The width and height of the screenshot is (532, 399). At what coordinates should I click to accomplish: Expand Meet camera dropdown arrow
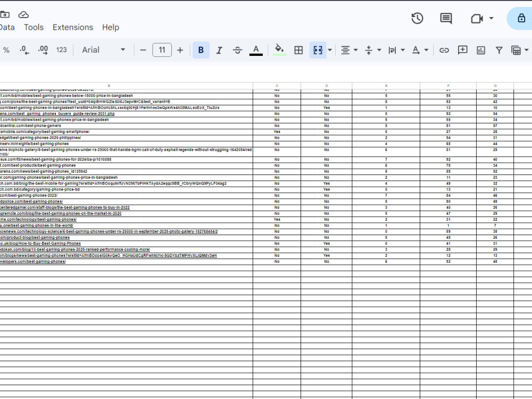(491, 18)
